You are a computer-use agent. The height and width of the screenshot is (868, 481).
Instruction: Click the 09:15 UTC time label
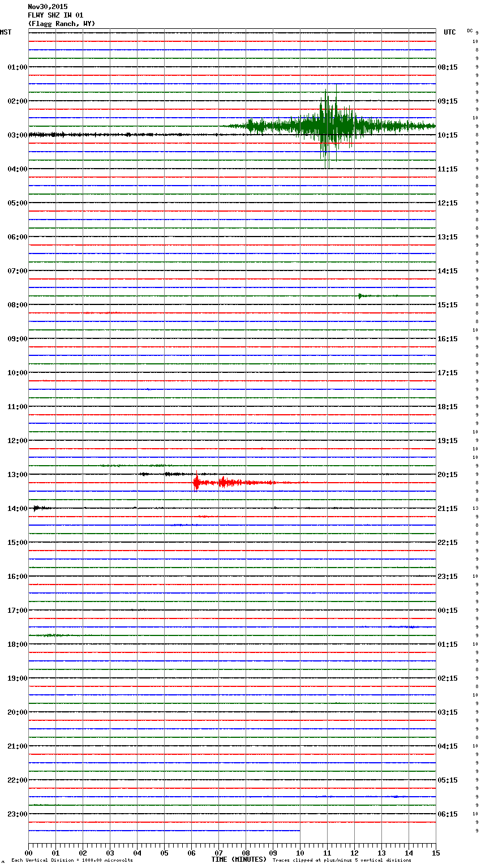click(448, 101)
